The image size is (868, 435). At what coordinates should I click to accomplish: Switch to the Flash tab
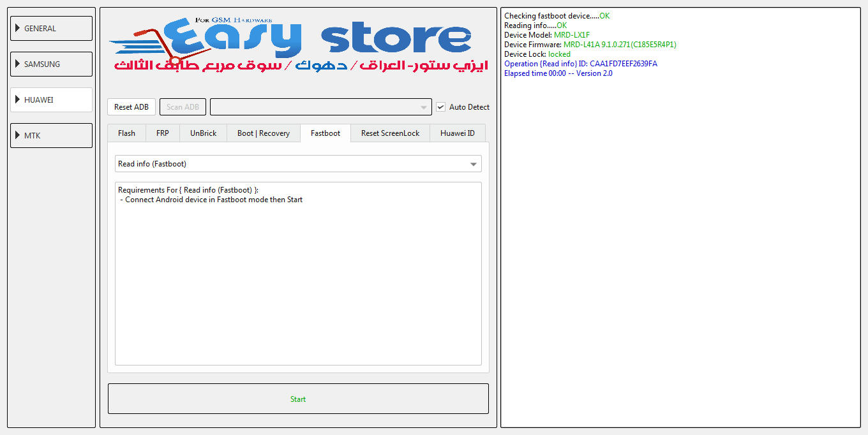pyautogui.click(x=126, y=133)
